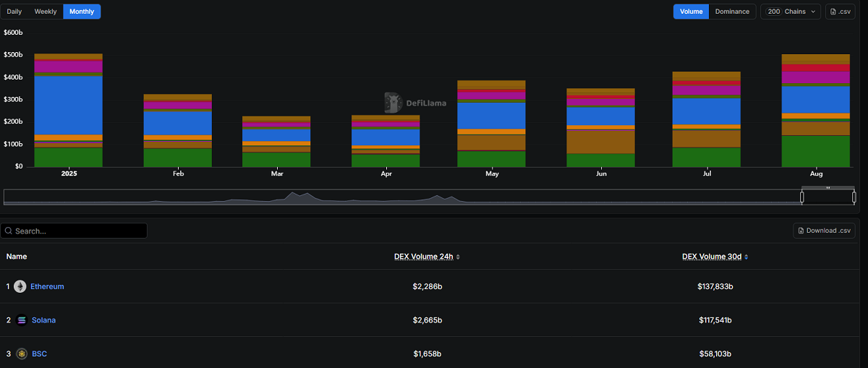Switch chart to Volume view
This screenshot has width=868, height=368.
tap(691, 12)
